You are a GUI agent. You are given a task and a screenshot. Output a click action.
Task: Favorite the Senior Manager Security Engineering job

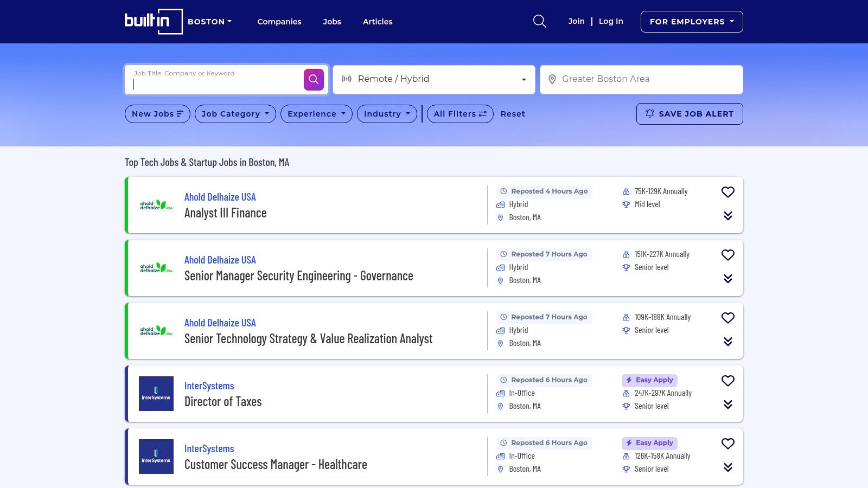728,255
